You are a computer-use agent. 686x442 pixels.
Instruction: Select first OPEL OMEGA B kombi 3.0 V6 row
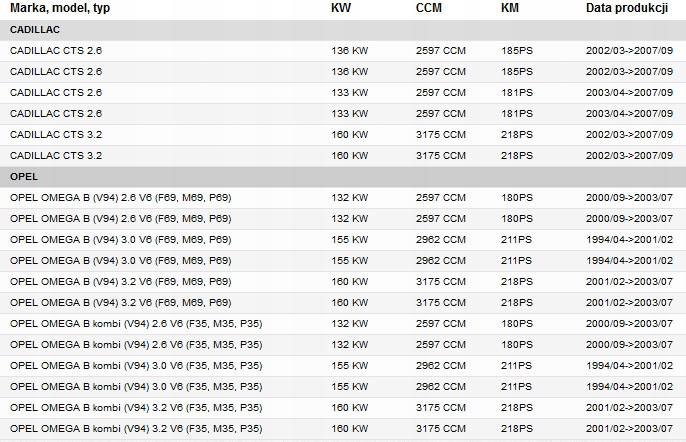343,366
